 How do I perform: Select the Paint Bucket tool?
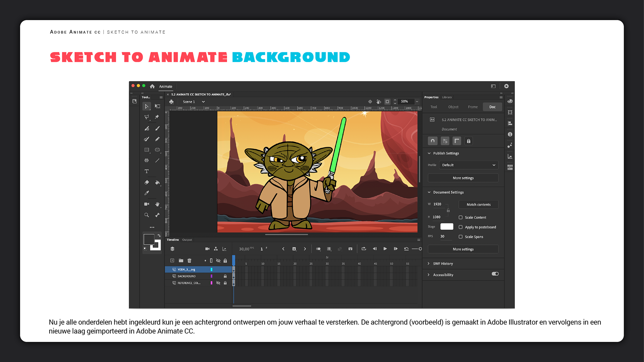[157, 182]
